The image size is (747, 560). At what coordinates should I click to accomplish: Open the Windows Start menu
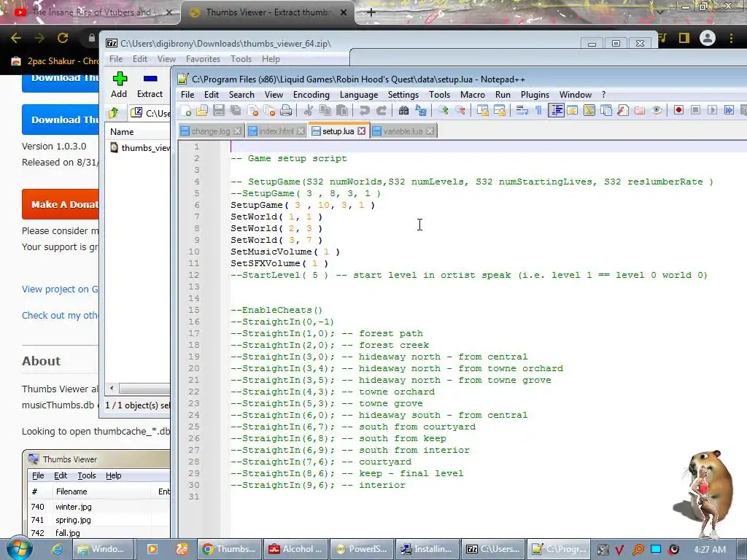[20, 548]
